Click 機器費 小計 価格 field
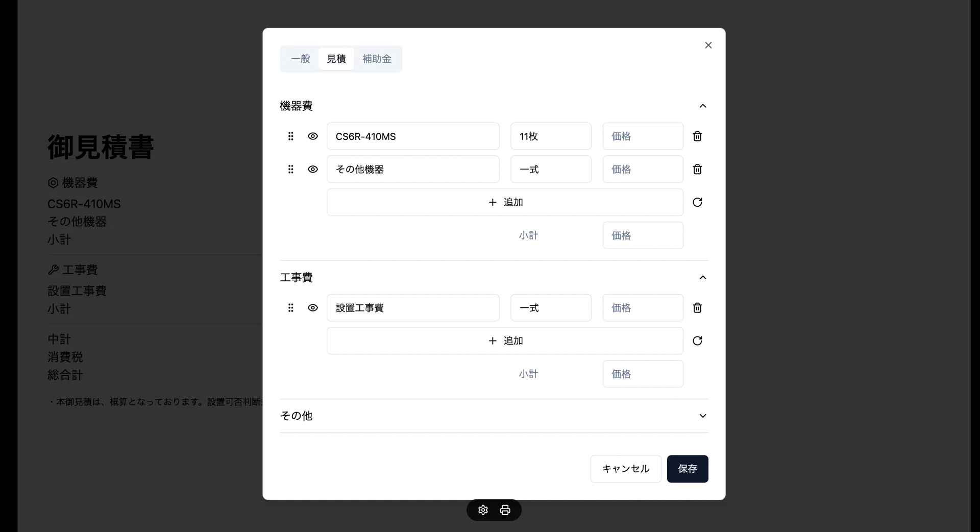 point(643,235)
